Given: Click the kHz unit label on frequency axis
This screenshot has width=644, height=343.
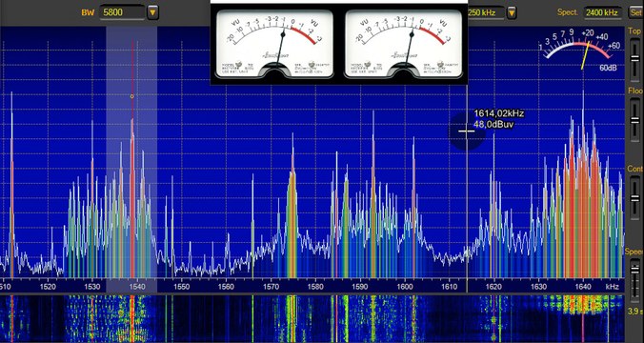Looking at the screenshot, I should (612, 287).
